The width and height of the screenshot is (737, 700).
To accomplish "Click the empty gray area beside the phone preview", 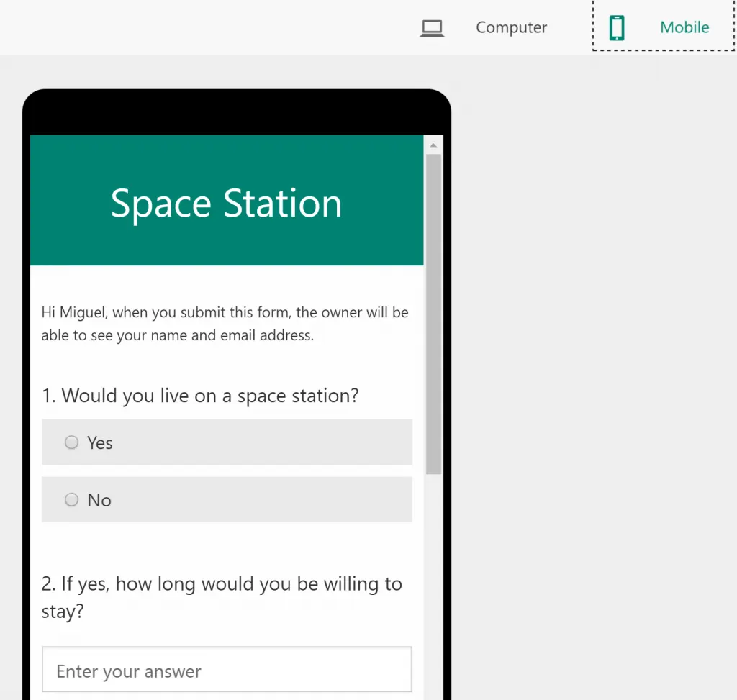I will [x=594, y=376].
